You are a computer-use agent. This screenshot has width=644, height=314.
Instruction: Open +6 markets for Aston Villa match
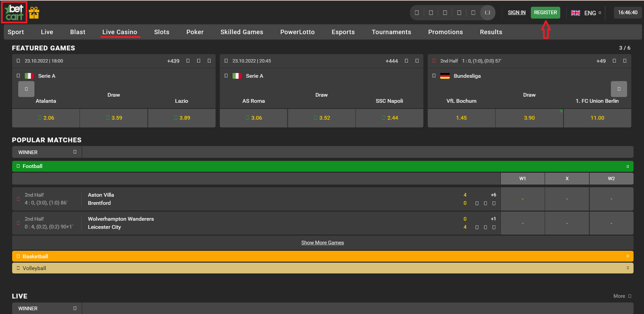[493, 195]
